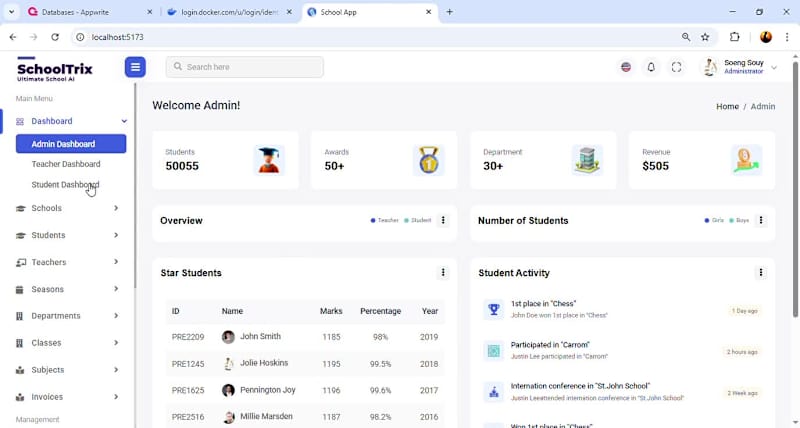Collapse the Dashboard menu section
This screenshot has height=428, width=800.
coord(124,121)
